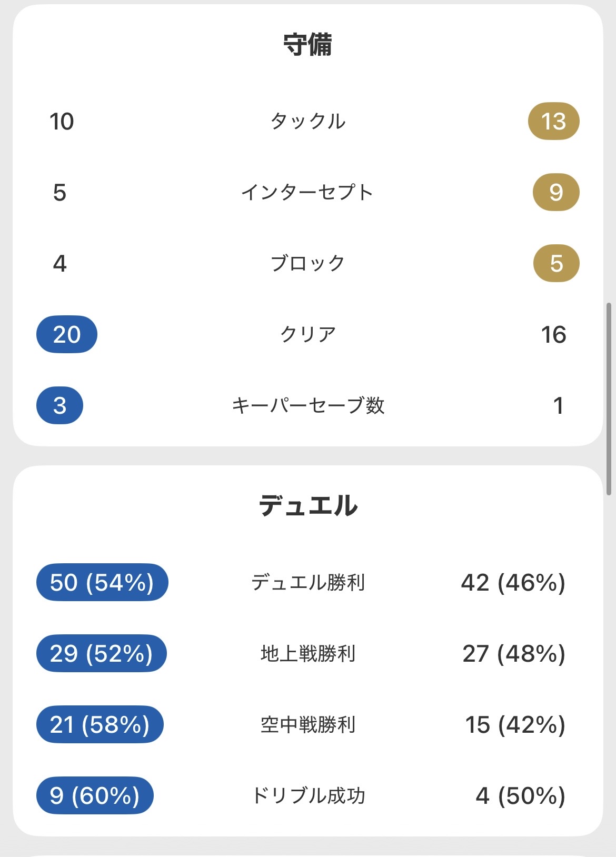616x857 pixels.
Task: Select the blue 50 (54%) duels badge
Action: (102, 582)
